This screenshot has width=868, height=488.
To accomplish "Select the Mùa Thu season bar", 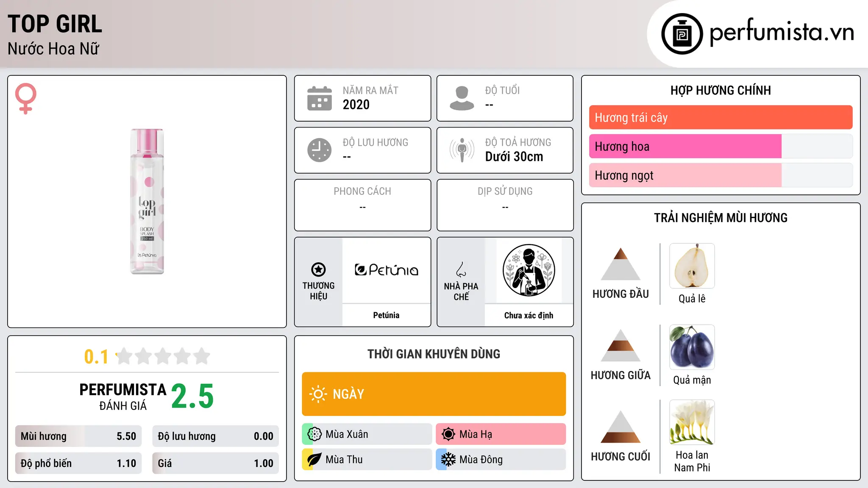I will point(367,460).
